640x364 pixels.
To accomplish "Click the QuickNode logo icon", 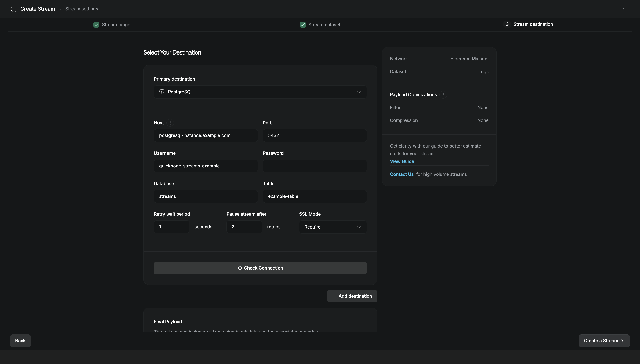I will (x=14, y=9).
